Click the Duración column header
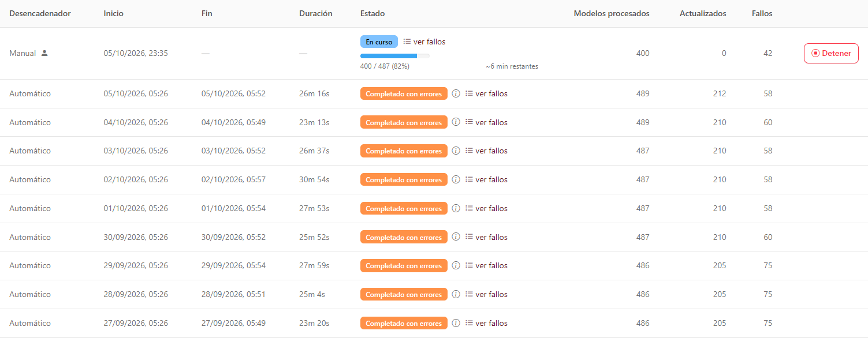 point(316,13)
